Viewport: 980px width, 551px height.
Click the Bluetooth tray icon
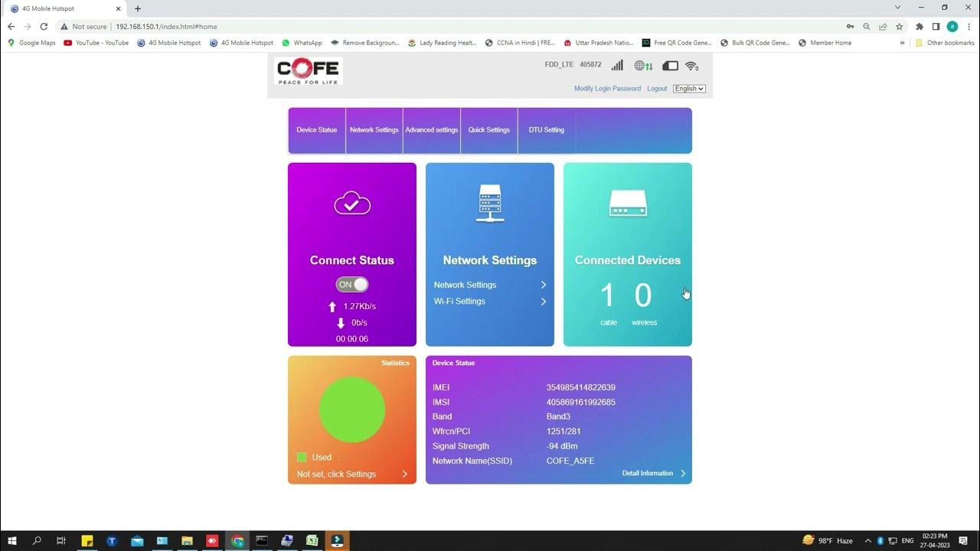(x=880, y=540)
